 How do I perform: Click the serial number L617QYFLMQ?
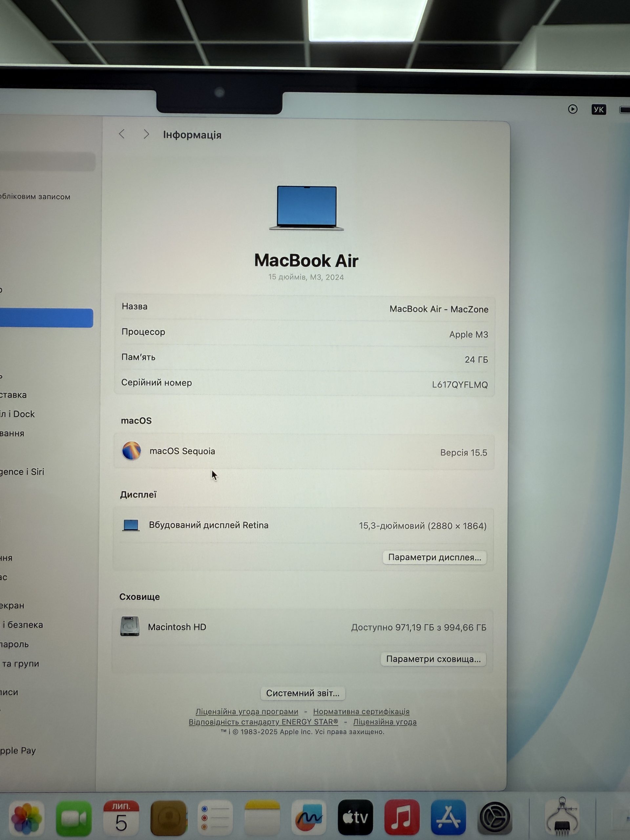click(x=460, y=385)
